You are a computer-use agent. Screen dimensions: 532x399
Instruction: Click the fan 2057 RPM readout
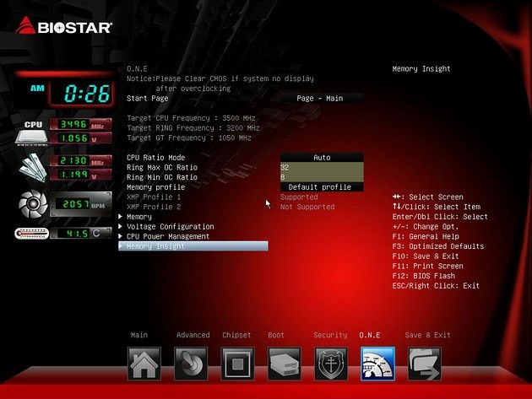point(81,204)
